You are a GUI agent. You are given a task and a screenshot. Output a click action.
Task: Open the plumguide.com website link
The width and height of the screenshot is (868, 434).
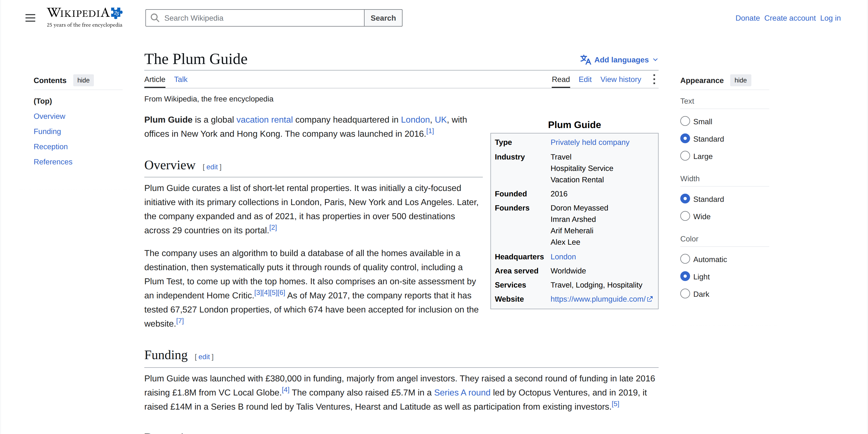pos(598,299)
